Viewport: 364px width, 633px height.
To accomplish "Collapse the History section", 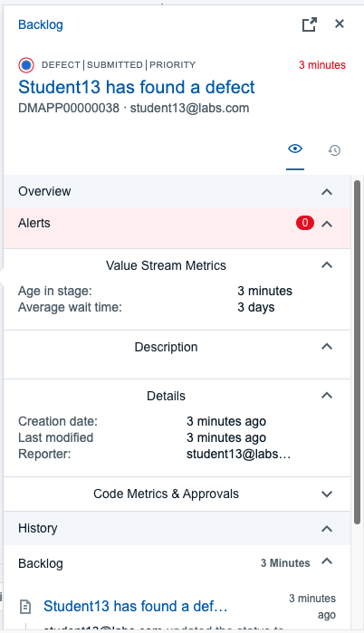I will point(327,529).
